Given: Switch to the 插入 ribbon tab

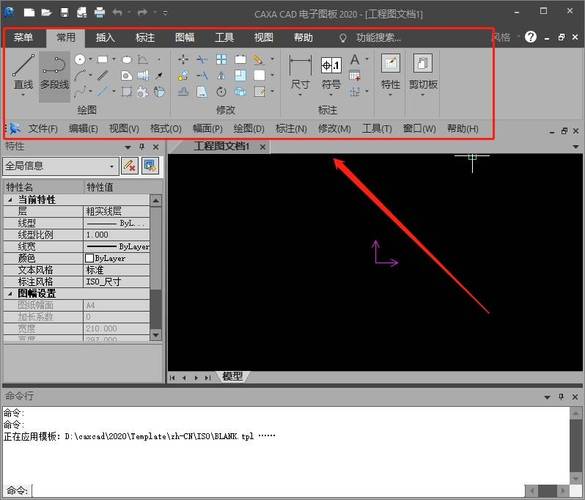Looking at the screenshot, I should tap(105, 38).
